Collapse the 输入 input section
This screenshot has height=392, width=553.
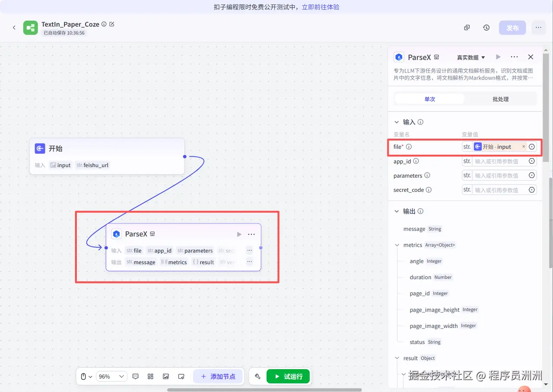pyautogui.click(x=397, y=122)
